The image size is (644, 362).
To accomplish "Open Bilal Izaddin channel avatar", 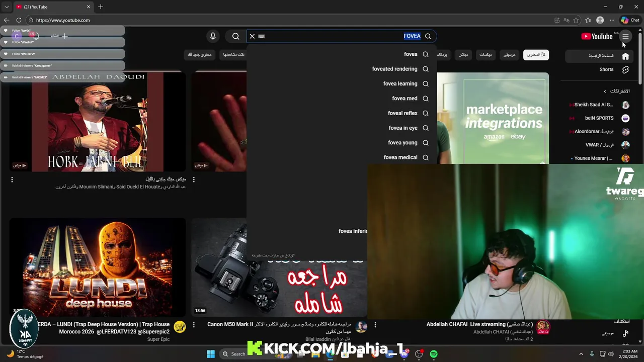I will coord(361,327).
